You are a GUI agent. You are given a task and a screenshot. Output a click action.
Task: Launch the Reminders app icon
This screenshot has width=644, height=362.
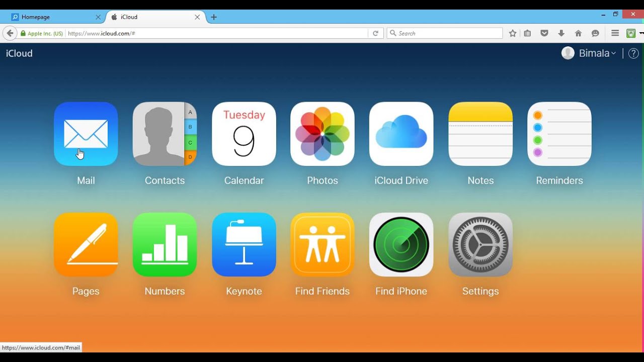coord(559,134)
